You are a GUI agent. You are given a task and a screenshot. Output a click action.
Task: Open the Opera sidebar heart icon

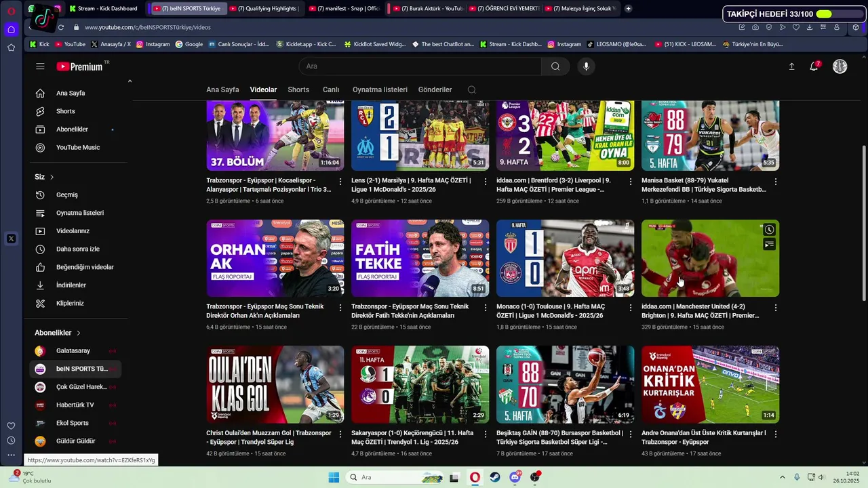tap(11, 426)
